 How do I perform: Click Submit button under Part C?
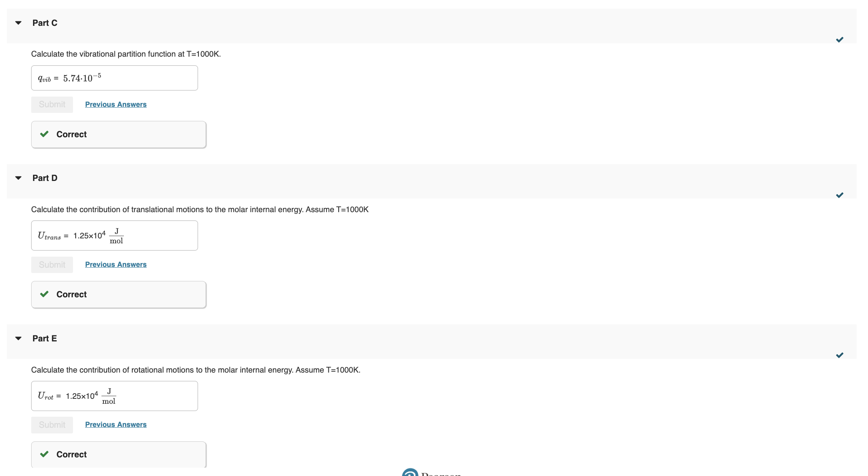pos(52,104)
